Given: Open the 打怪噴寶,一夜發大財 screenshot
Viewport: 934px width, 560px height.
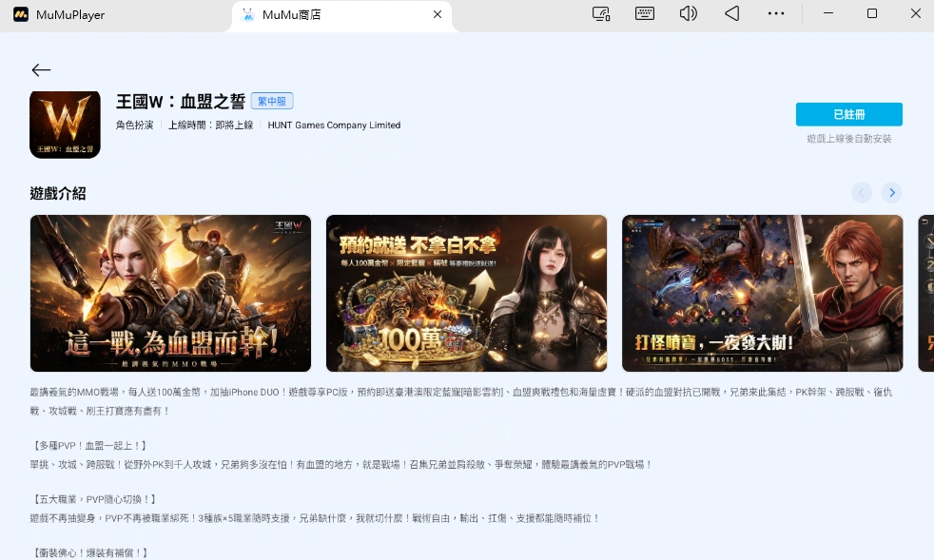Looking at the screenshot, I should (763, 293).
